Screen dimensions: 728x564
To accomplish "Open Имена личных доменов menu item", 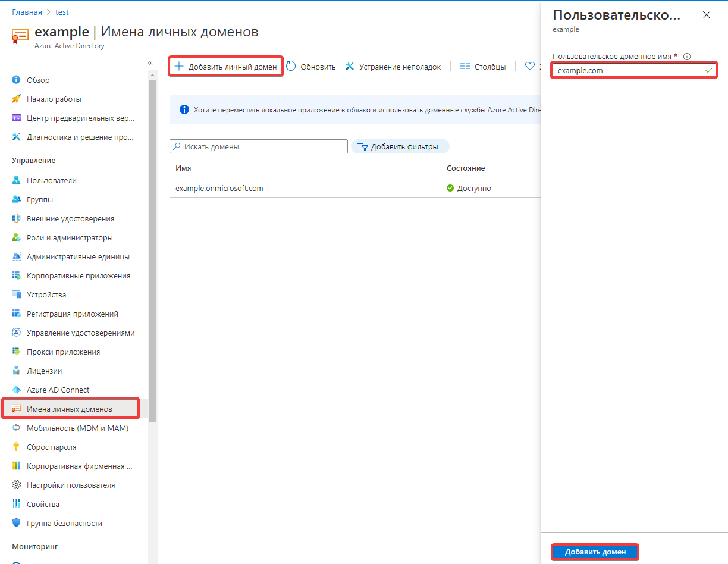I will (x=69, y=409).
